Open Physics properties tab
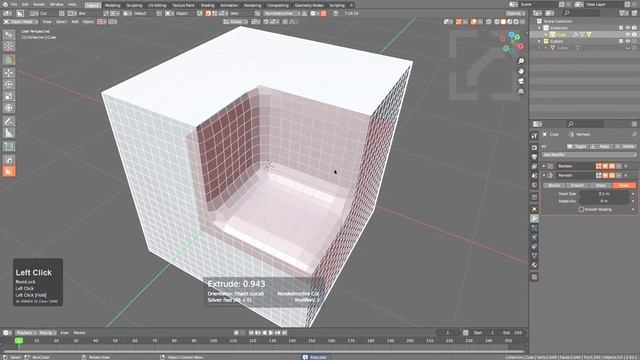The height and width of the screenshot is (360, 640). 534,237
